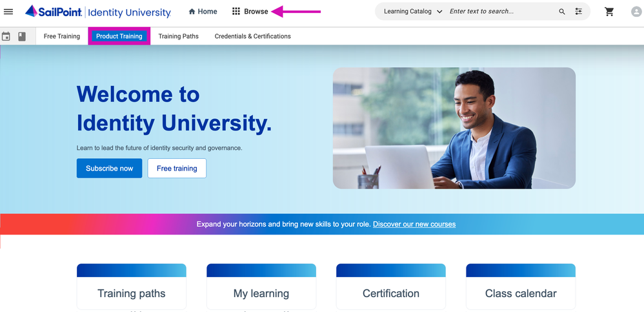The image size is (644, 312).
Task: Open the shopping cart
Action: pos(609,12)
